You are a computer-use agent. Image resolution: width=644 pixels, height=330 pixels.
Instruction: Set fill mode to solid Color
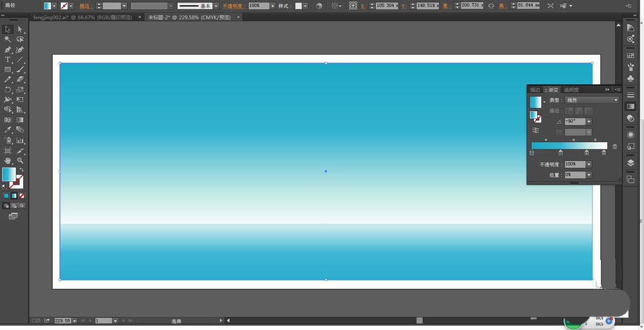(x=6, y=196)
